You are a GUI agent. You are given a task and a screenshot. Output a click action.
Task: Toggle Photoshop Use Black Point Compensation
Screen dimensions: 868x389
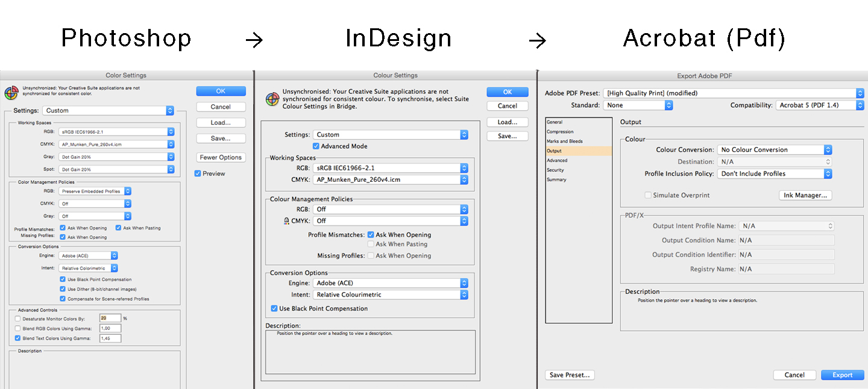63,279
